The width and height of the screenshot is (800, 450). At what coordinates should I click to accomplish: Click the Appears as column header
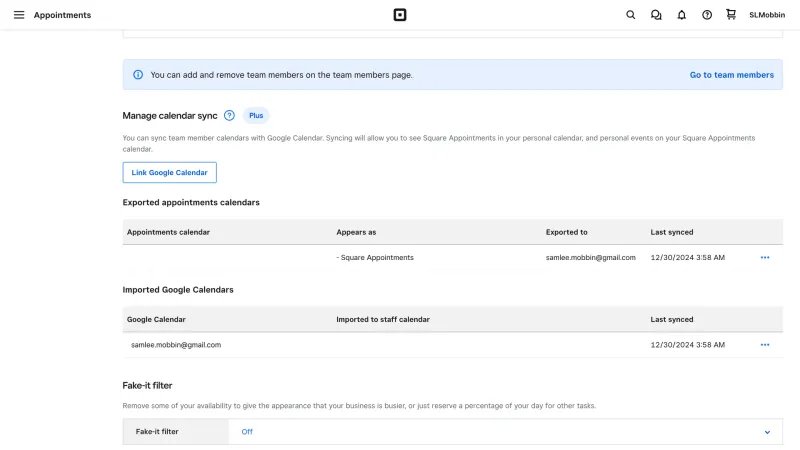click(356, 232)
